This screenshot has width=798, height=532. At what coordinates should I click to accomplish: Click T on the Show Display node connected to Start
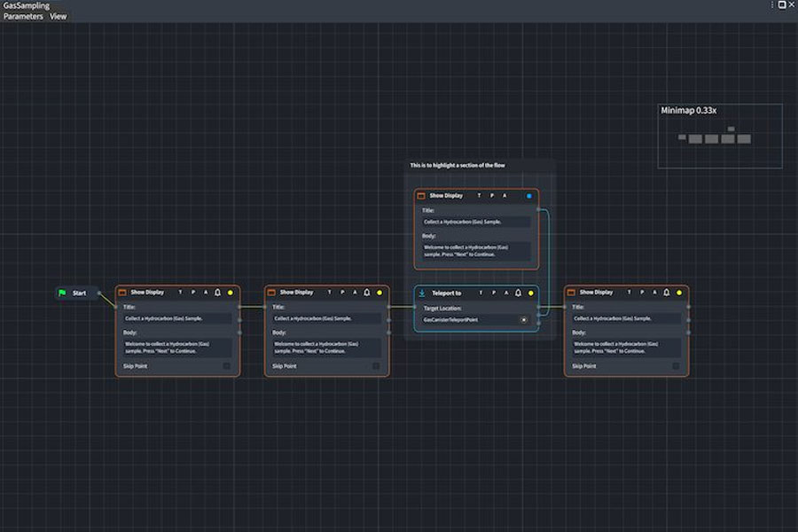pyautogui.click(x=180, y=293)
